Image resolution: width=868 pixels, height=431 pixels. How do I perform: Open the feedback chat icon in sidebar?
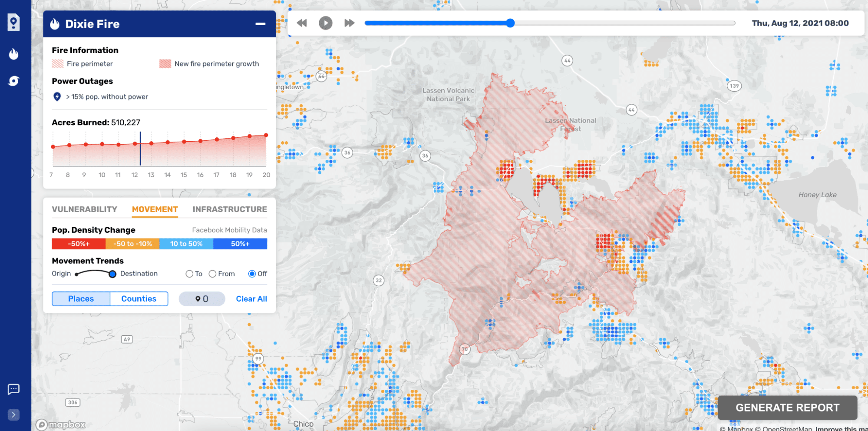[x=13, y=389]
